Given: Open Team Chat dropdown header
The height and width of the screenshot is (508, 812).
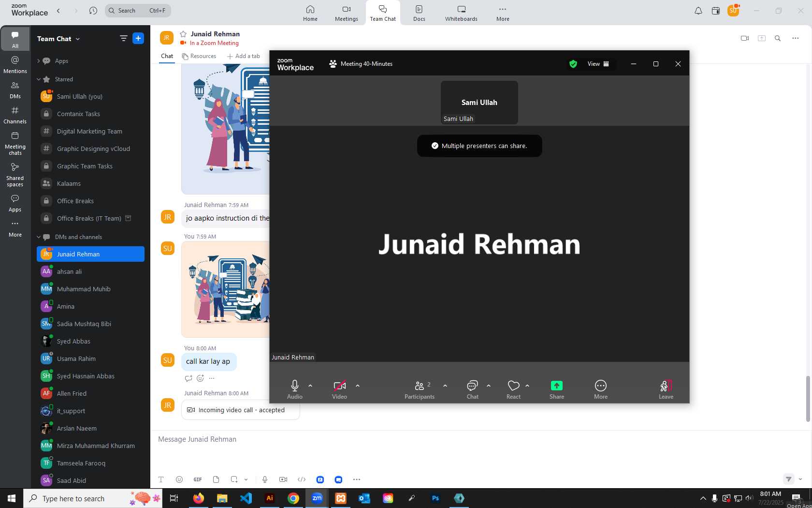Looking at the screenshot, I should 58,39.
